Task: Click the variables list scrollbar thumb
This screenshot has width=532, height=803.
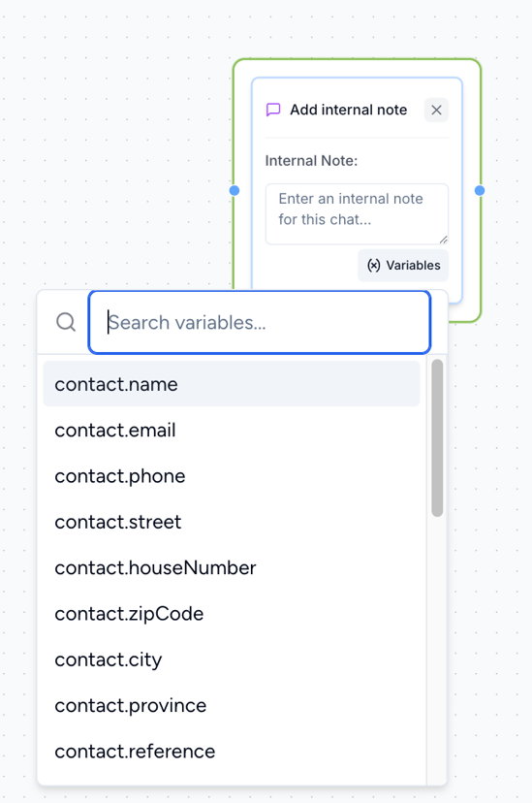Action: tap(437, 438)
